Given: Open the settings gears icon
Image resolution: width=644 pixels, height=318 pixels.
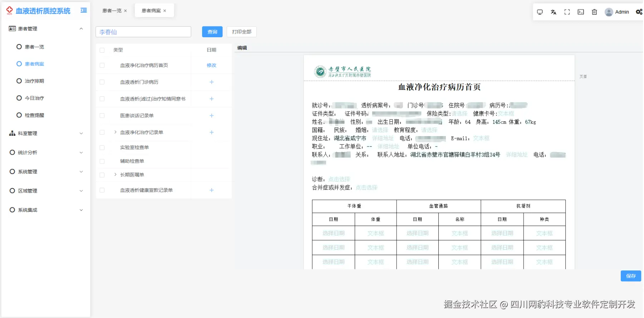Looking at the screenshot, I should click(x=639, y=12).
